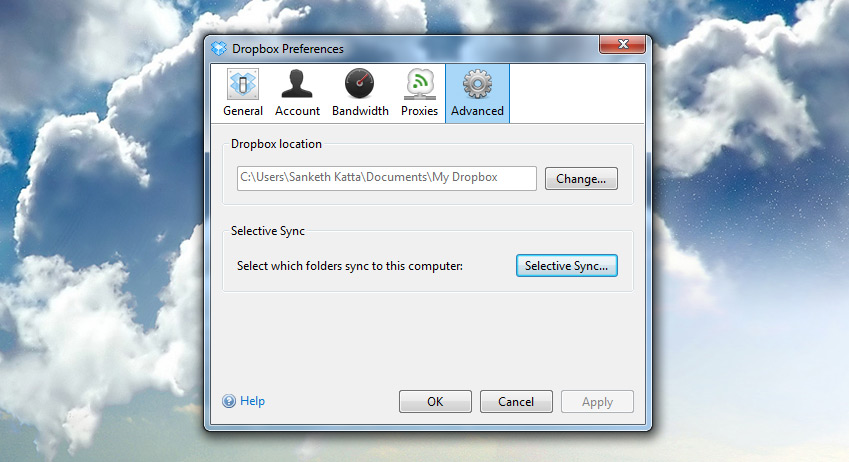Click the Dropbox location path field
849x462 pixels.
(387, 178)
